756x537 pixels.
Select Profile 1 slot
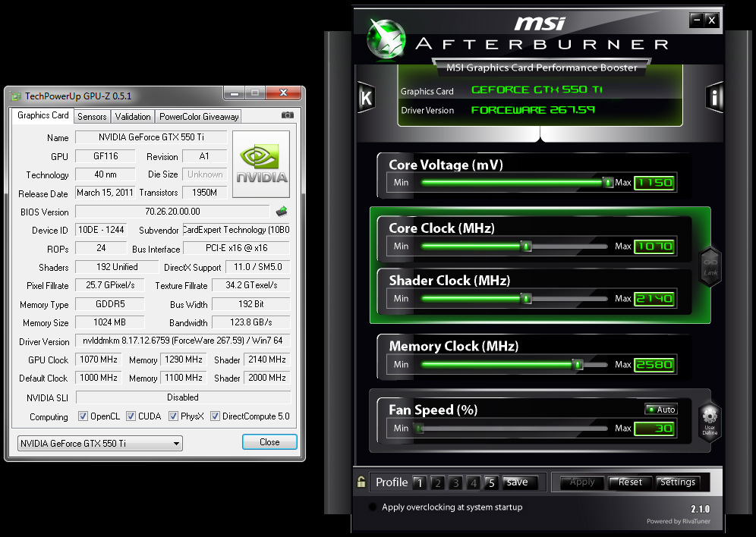pos(420,482)
